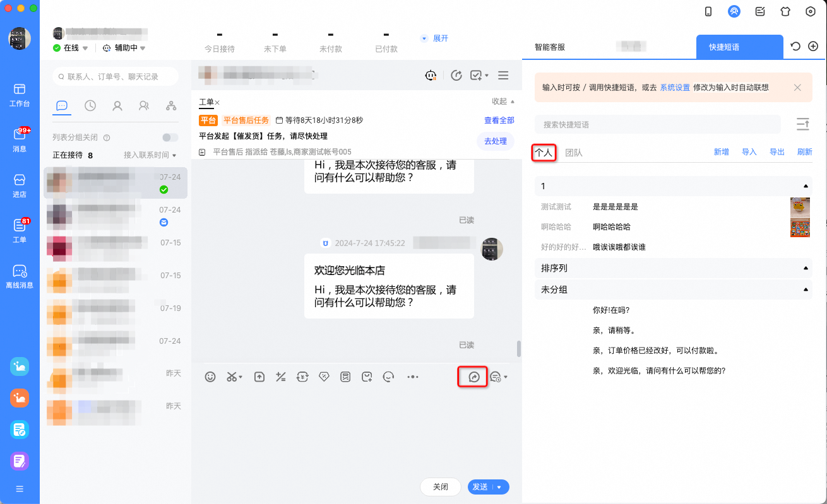827x504 pixels.
Task: Open the 辅助中 assist mode dropdown
Action: coord(124,48)
